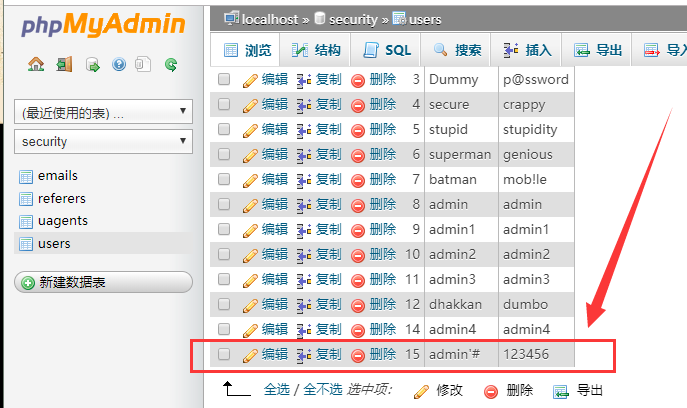Switch to the SQL tab
Screen dimensions: 687x408
tap(387, 50)
